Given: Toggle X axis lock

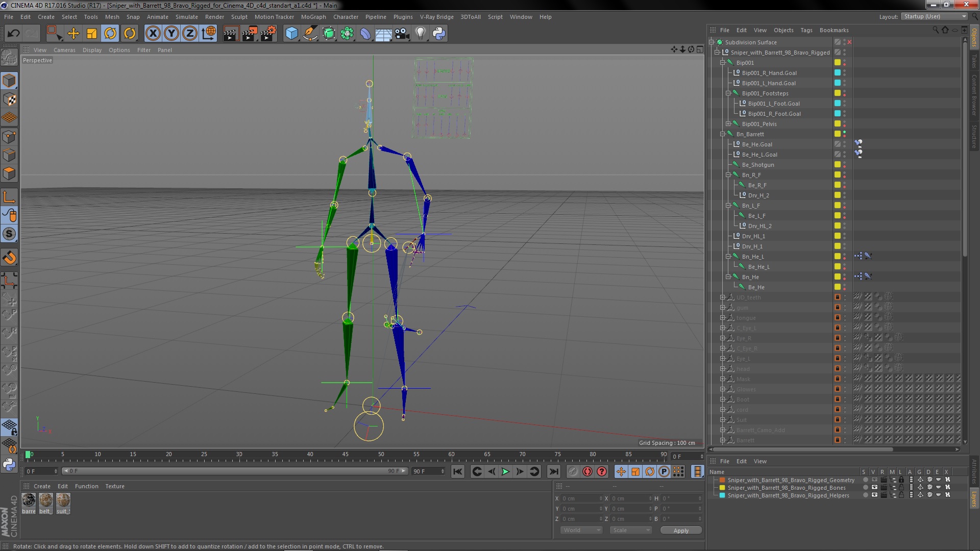Looking at the screenshot, I should pos(153,34).
